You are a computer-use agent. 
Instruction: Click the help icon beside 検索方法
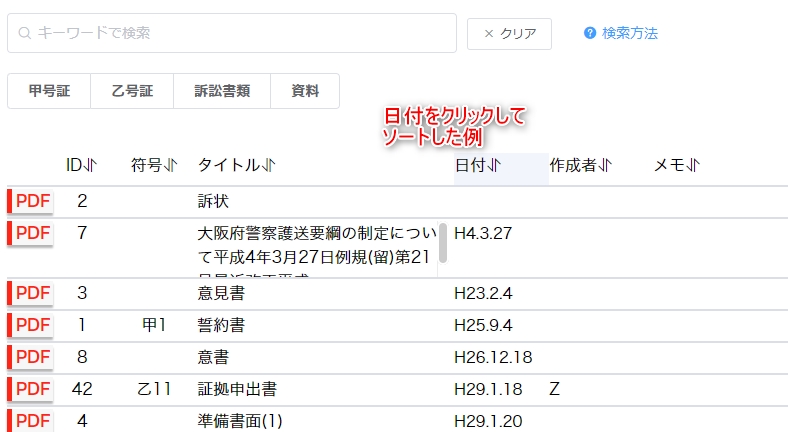590,33
